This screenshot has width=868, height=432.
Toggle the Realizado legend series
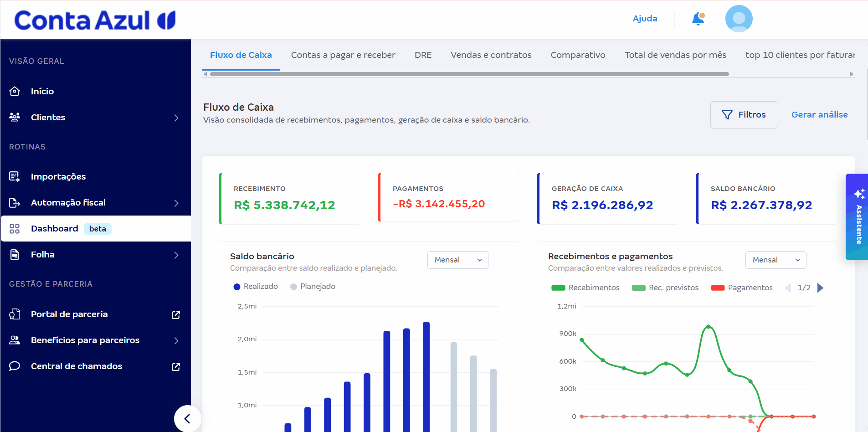click(256, 286)
